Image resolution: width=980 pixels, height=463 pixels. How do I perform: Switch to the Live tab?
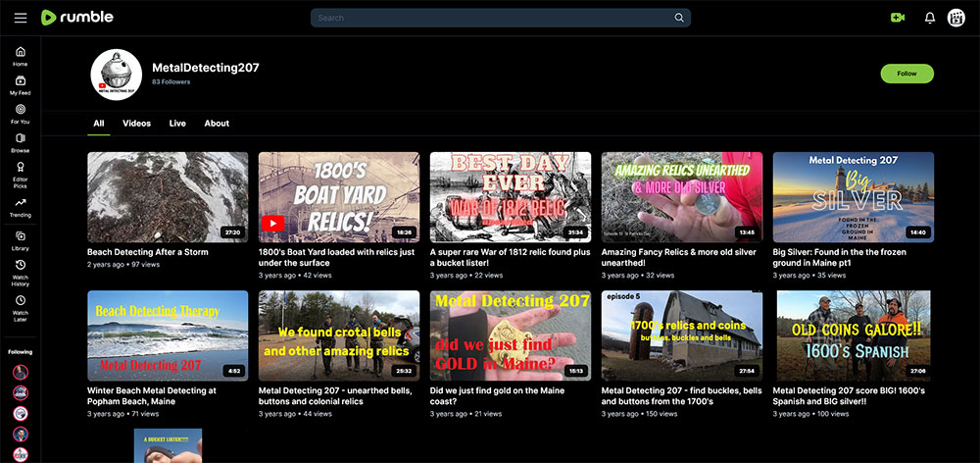(177, 124)
